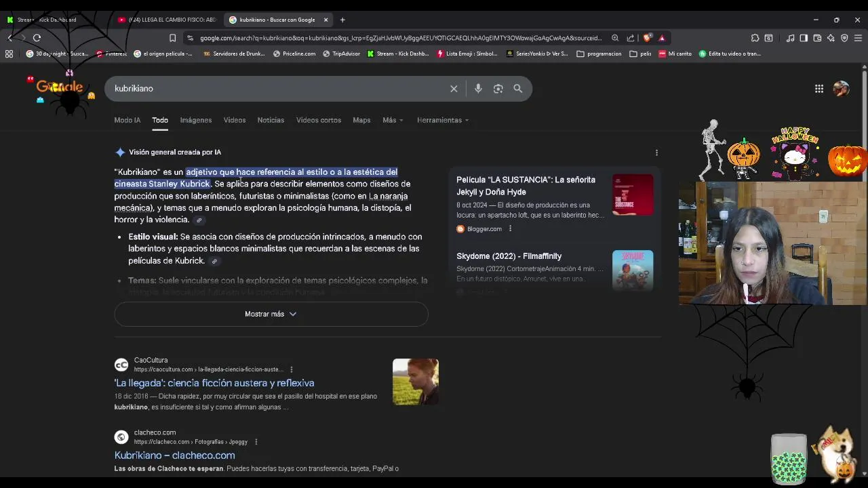Click the zoom magnifier icon in the address bar
Screen dimensions: 868x488
click(615, 38)
